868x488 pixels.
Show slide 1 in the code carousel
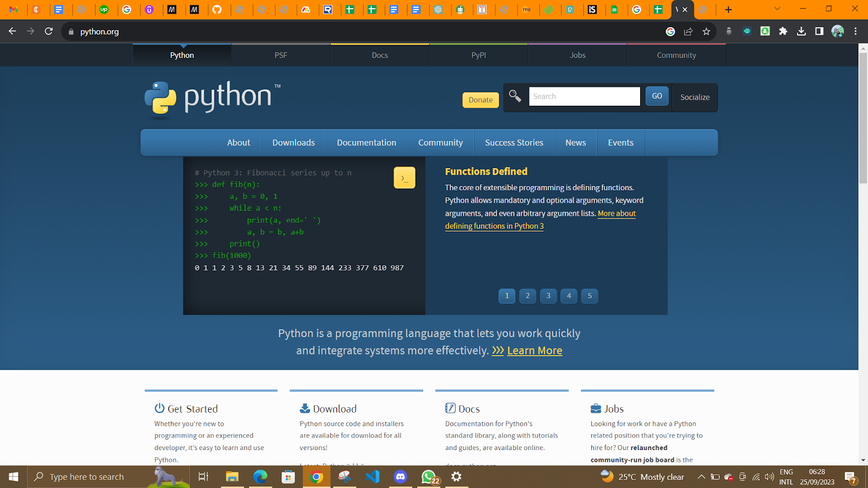pos(507,296)
